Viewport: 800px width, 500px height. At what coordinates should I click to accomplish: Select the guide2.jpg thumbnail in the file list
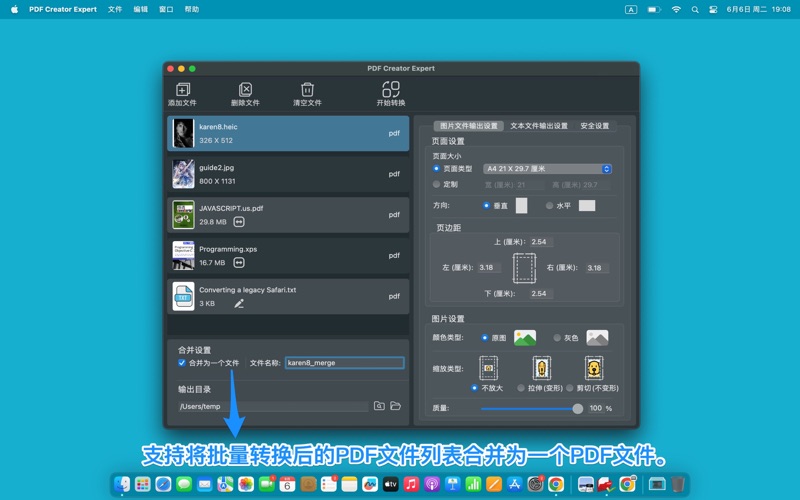click(183, 174)
